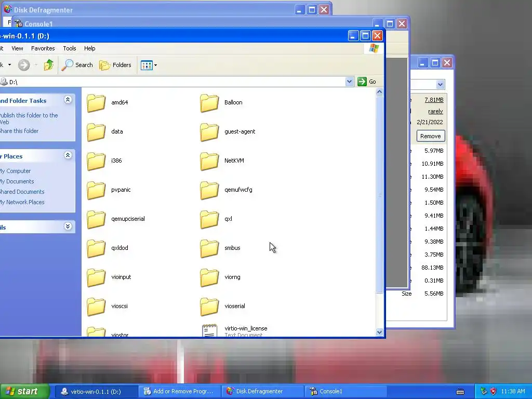Switch to Disk Defragmenter taskbar item

[x=262, y=392]
